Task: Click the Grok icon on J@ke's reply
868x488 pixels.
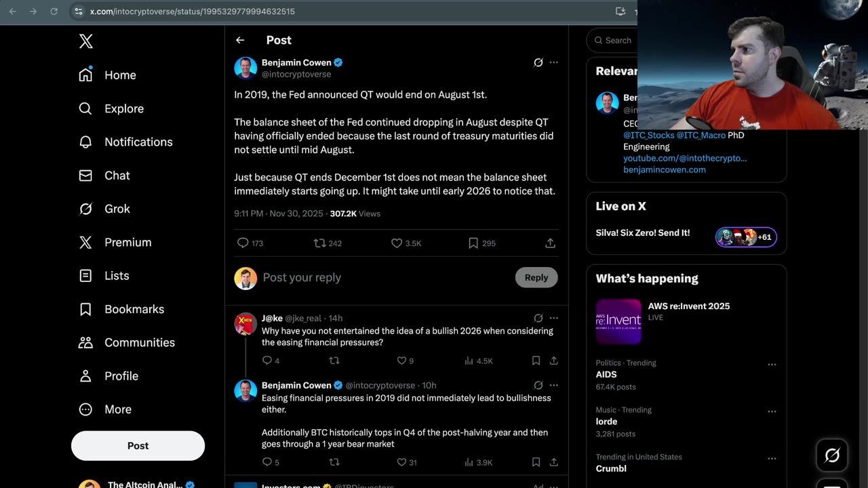Action: [538, 318]
